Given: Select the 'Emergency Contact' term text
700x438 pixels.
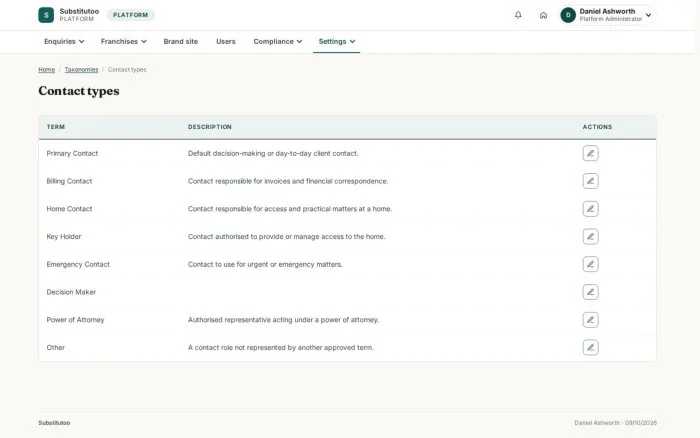Looking at the screenshot, I should coord(78,264).
